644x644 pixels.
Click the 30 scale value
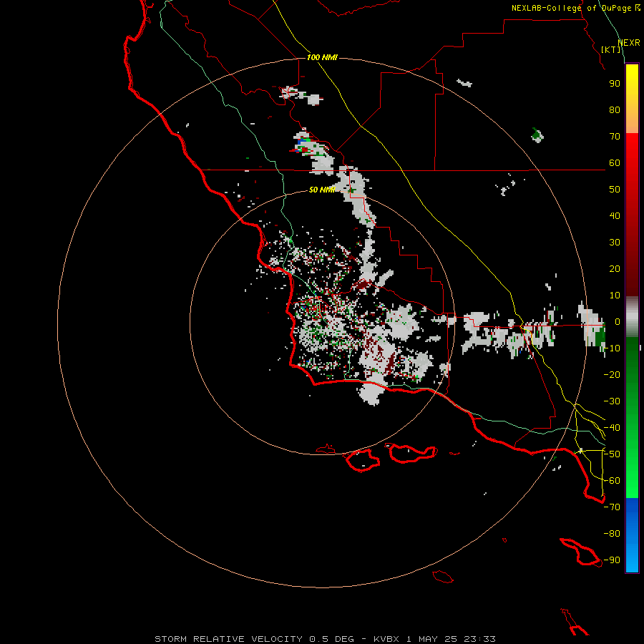tap(615, 243)
